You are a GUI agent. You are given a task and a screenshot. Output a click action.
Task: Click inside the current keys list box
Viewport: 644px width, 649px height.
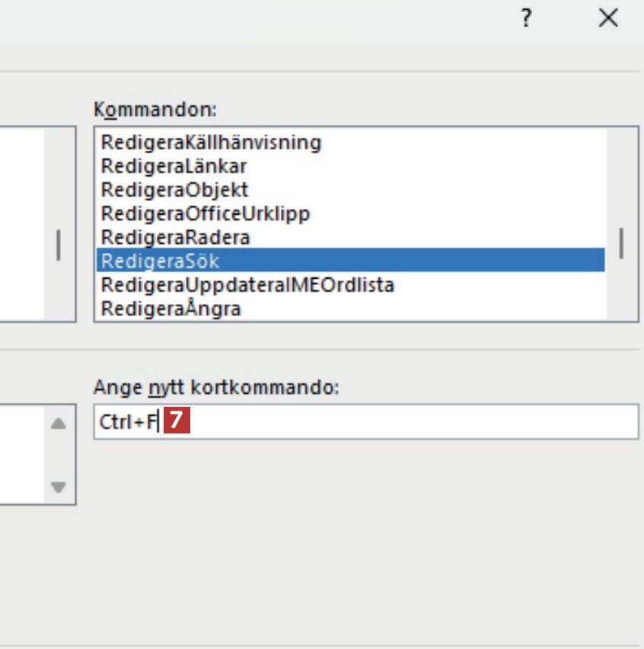(x=21, y=454)
